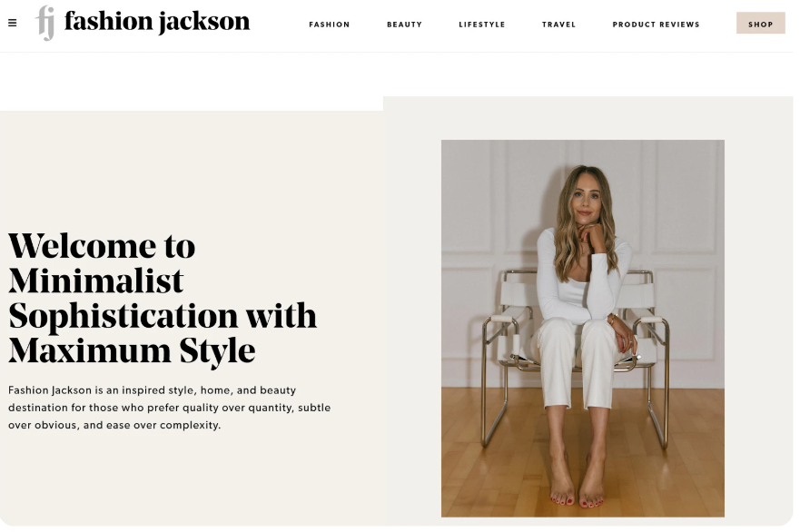
Task: Click the word Maximum Style in heading
Action: 132,351
